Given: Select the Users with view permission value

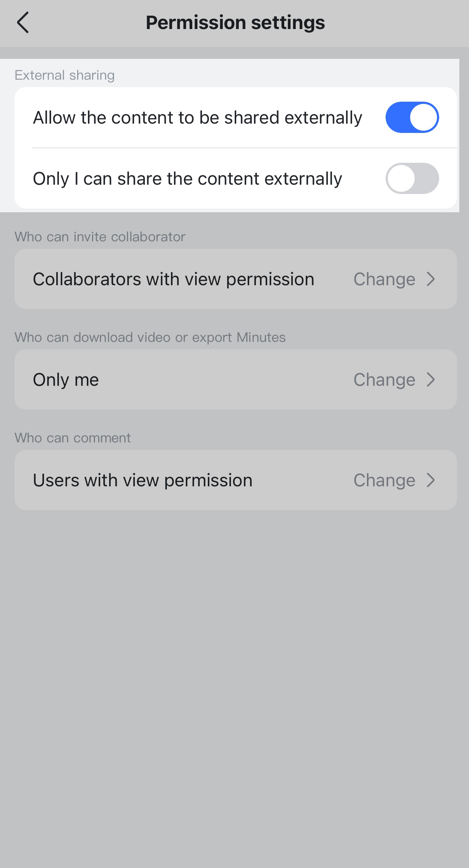Looking at the screenshot, I should (x=143, y=480).
